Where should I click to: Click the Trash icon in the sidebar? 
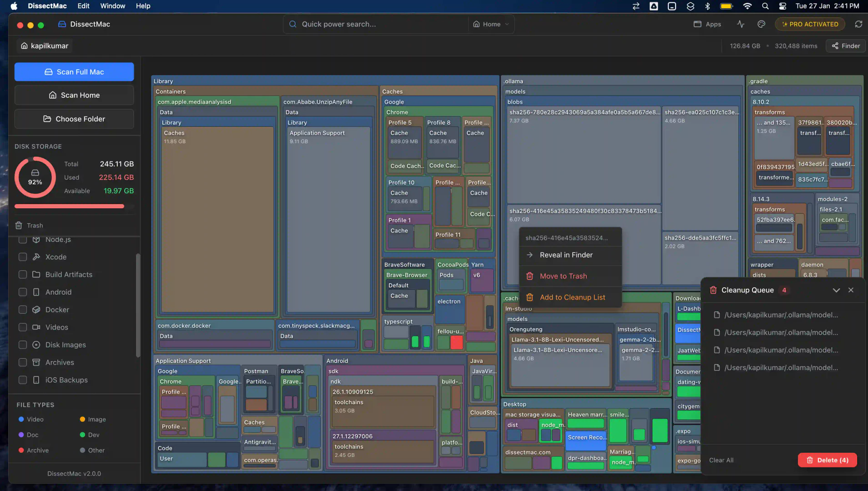[19, 225]
